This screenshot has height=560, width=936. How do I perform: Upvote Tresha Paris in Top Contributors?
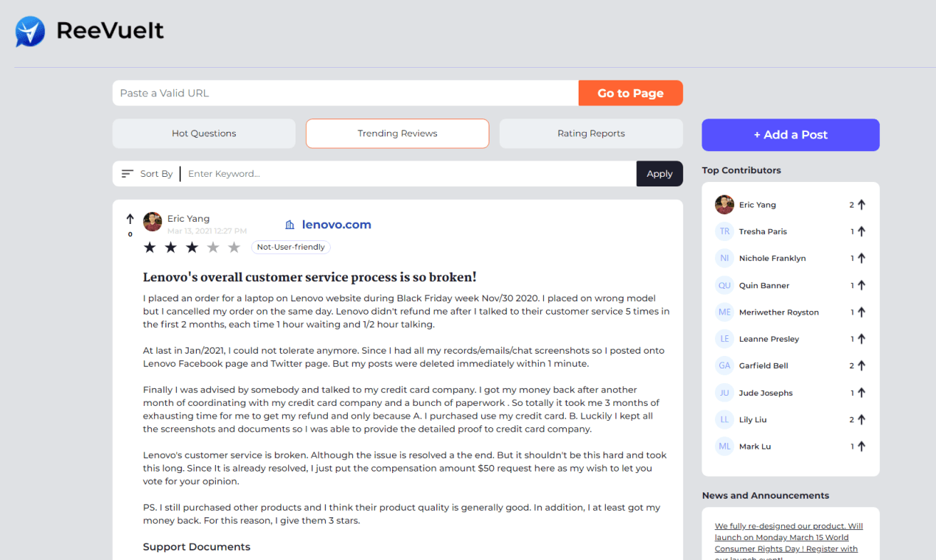point(862,231)
